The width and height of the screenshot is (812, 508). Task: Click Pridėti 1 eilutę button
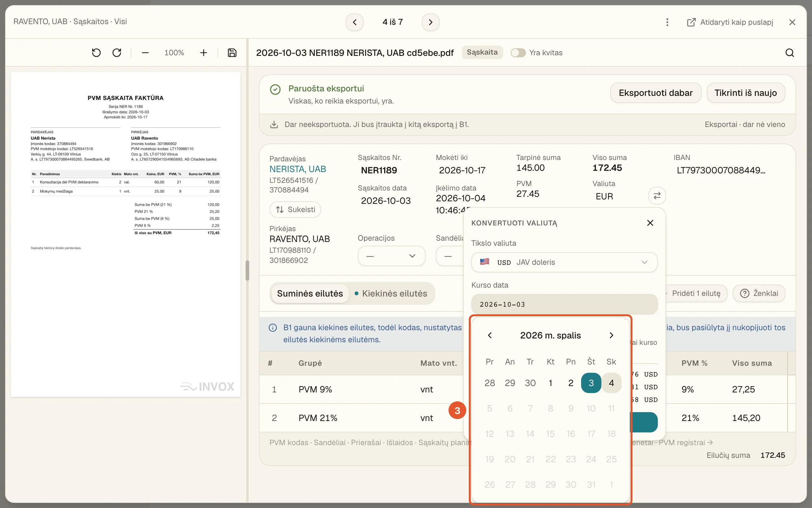696,293
